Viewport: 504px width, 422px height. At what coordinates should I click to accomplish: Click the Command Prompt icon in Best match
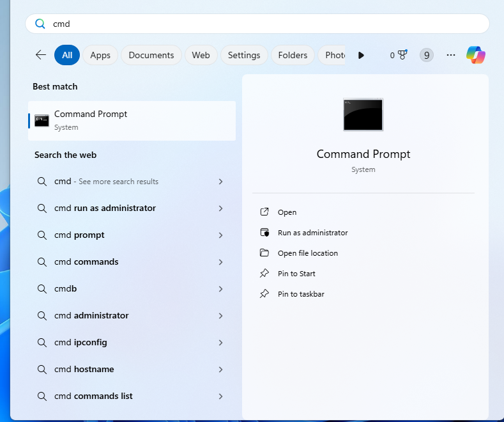click(42, 121)
